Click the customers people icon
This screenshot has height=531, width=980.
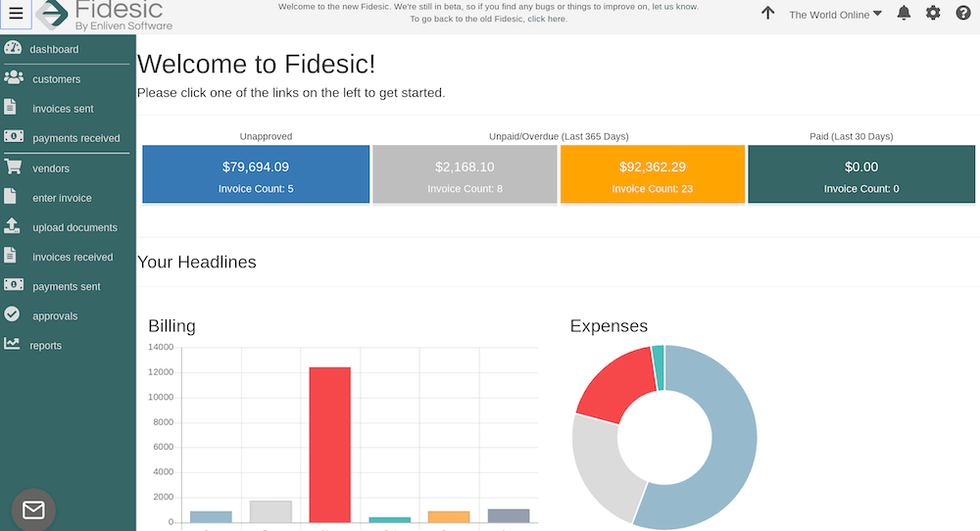pos(13,78)
